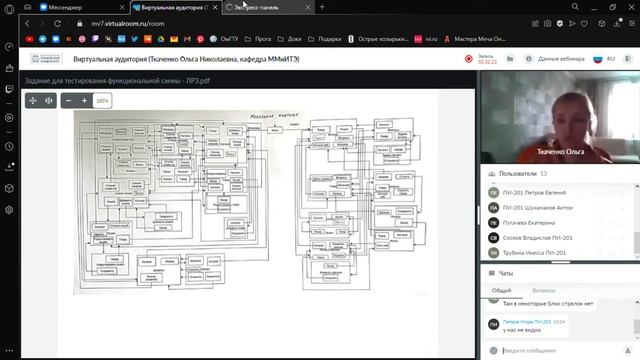Open the Twitch panel in the sidebar
Screen dimensions: 640x360
click(x=9, y=89)
